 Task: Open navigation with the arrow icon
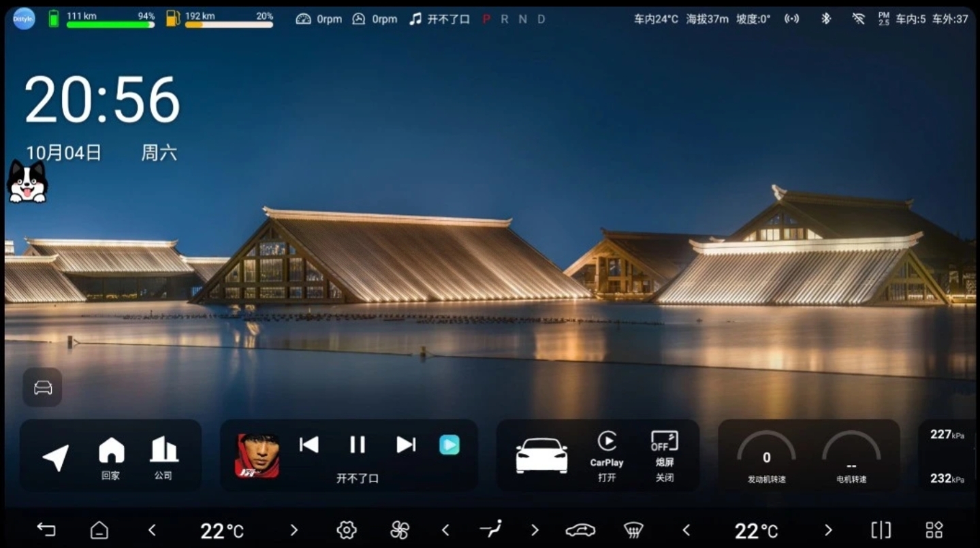click(56, 457)
